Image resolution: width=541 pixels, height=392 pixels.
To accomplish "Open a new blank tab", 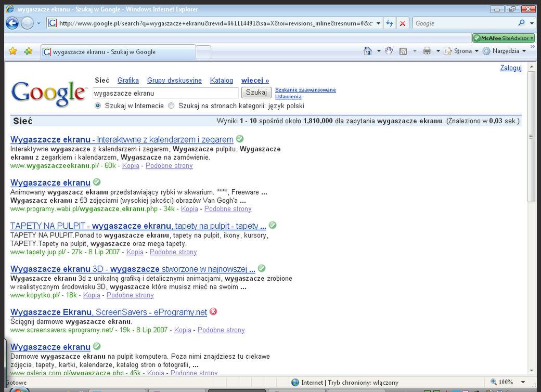I will click(203, 53).
